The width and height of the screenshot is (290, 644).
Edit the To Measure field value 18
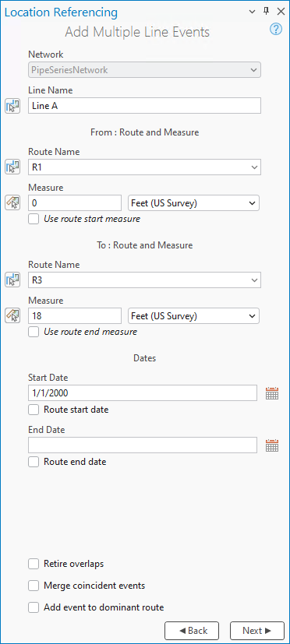point(75,316)
